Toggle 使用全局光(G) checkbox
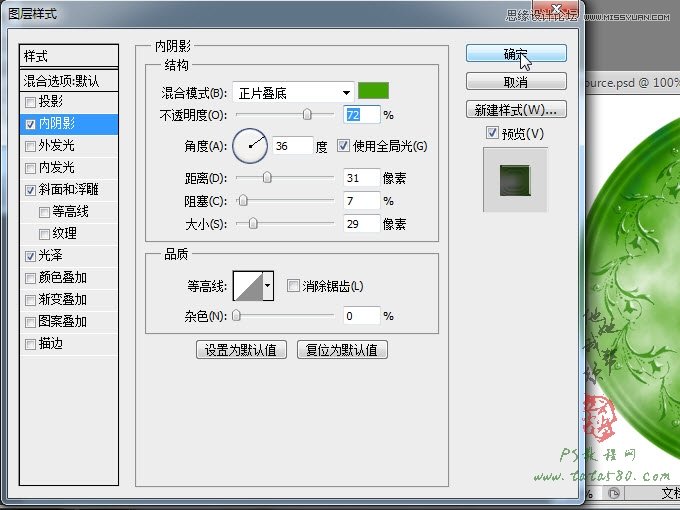This screenshot has width=680, height=510. [343, 146]
